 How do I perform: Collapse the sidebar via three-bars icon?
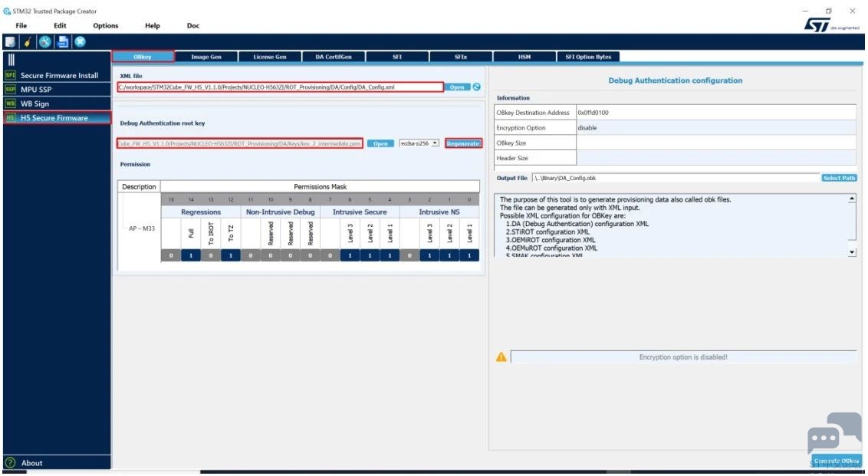pos(11,60)
